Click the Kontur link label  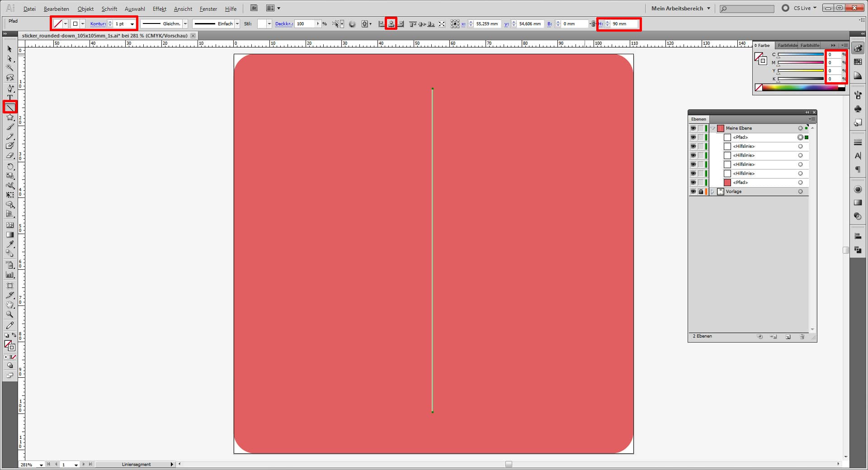tap(98, 24)
